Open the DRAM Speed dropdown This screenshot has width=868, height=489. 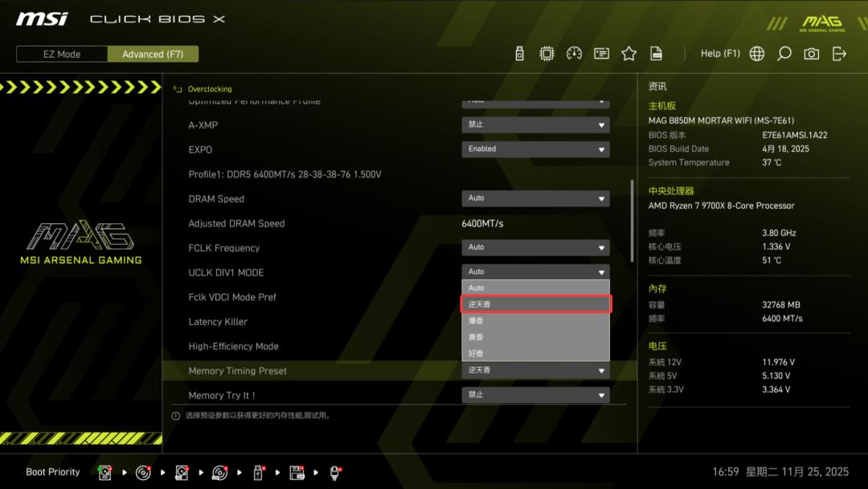pyautogui.click(x=535, y=198)
